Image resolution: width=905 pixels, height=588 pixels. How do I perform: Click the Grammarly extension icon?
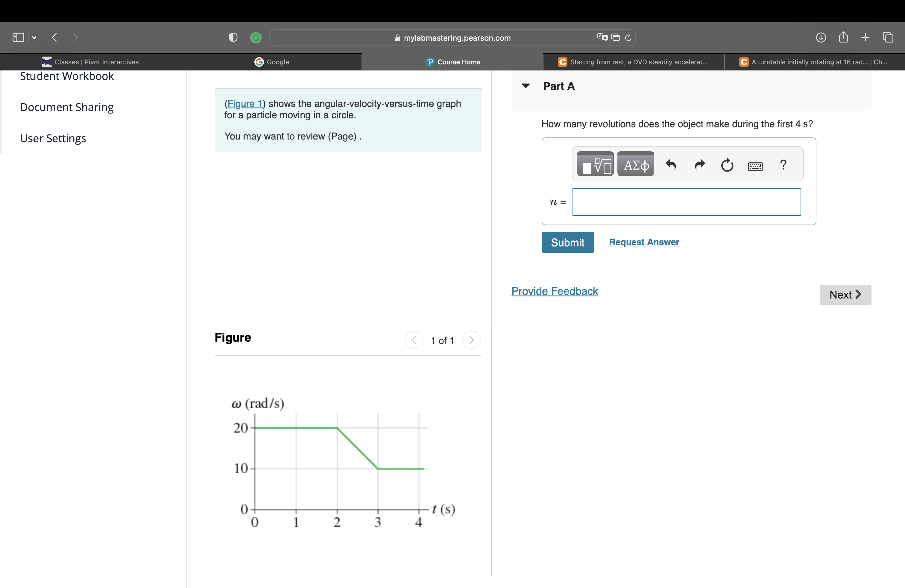[x=256, y=37]
